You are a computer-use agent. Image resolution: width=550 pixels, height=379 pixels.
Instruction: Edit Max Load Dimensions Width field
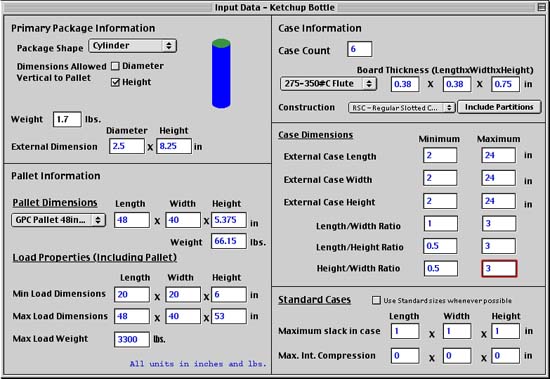point(183,316)
